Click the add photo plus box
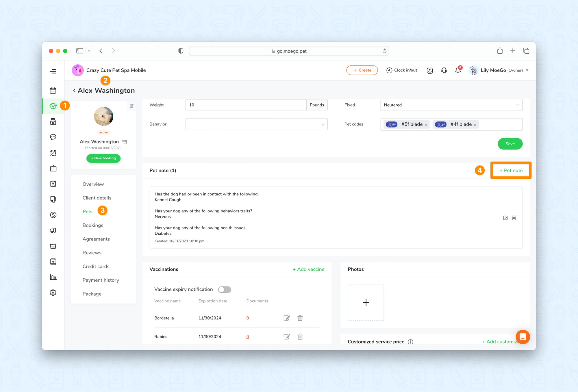 point(366,303)
